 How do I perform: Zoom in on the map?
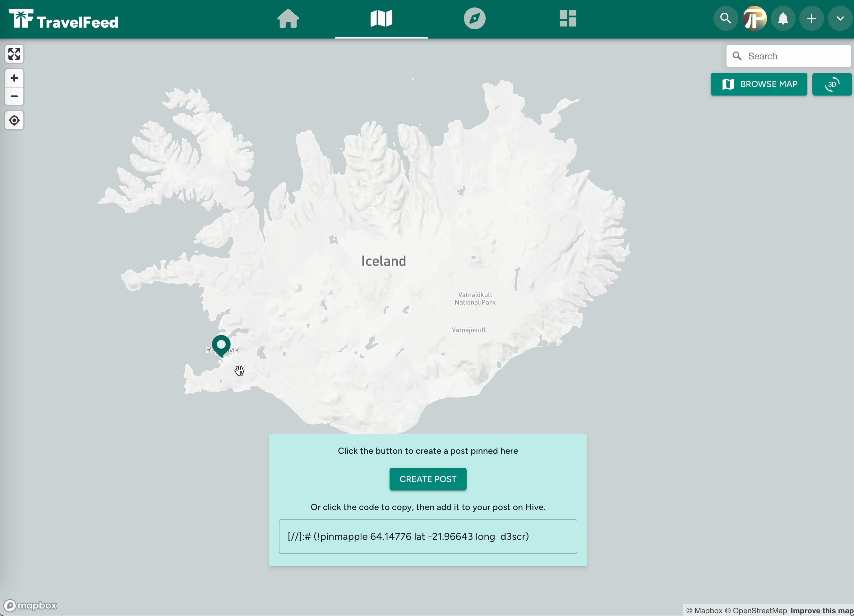14,78
